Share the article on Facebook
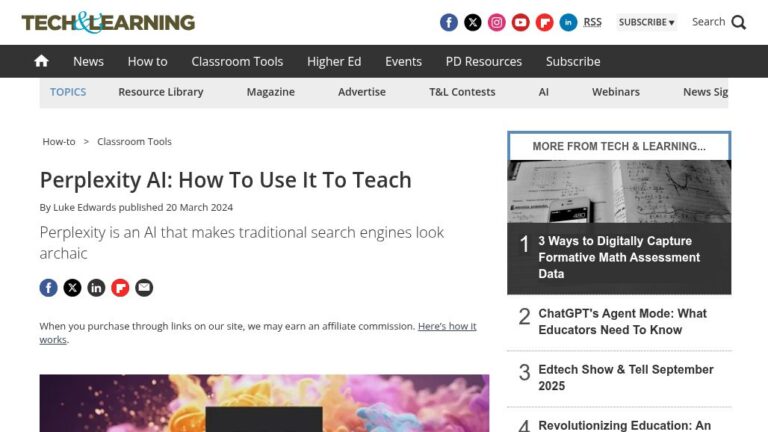Screen dimensions: 768x432 (x=48, y=288)
